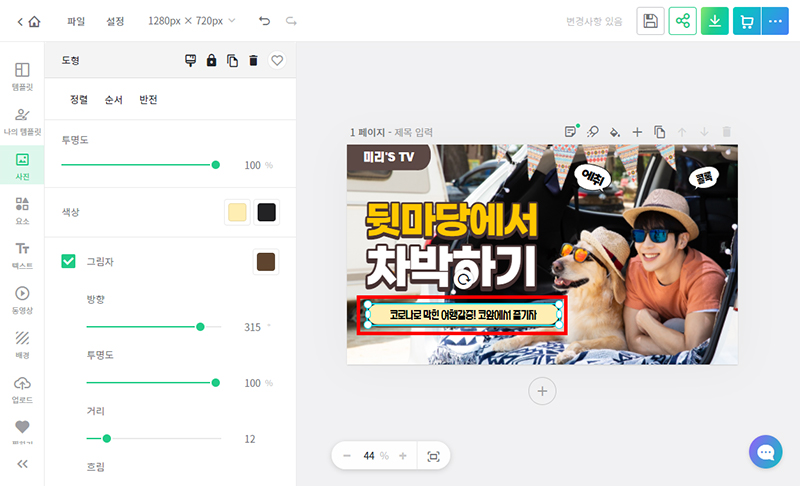
Task: Open the 요소 sidebar panel
Action: point(22,211)
